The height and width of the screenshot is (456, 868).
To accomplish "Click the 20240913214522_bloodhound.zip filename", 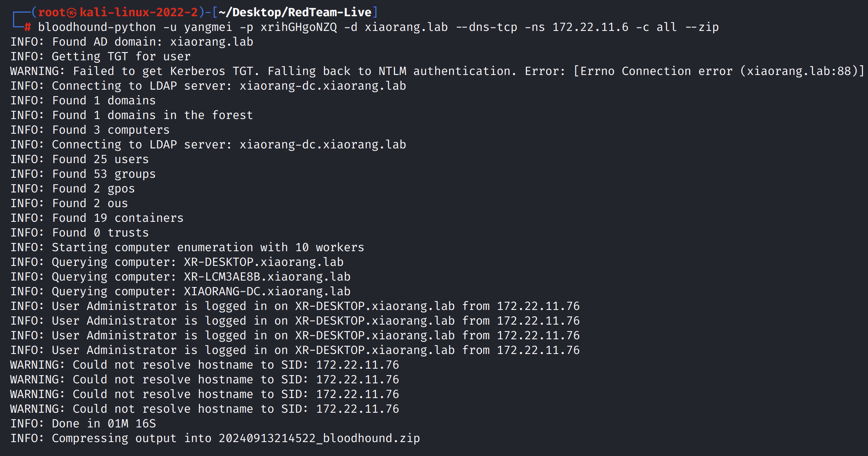I will point(319,438).
